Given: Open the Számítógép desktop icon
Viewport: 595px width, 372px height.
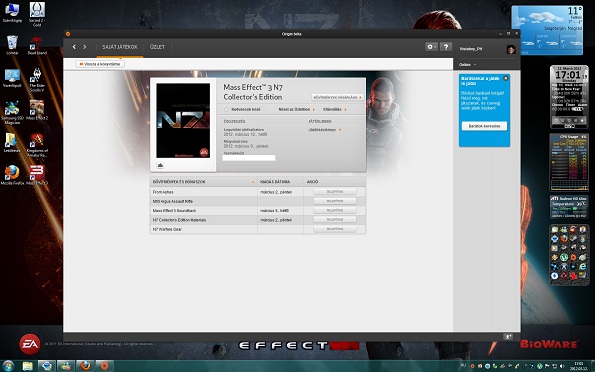Looking at the screenshot, I should [x=12, y=13].
